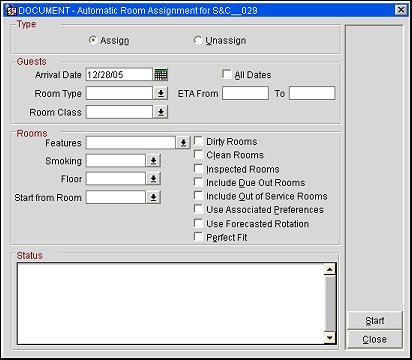Click the application icon in title bar

(x=11, y=11)
